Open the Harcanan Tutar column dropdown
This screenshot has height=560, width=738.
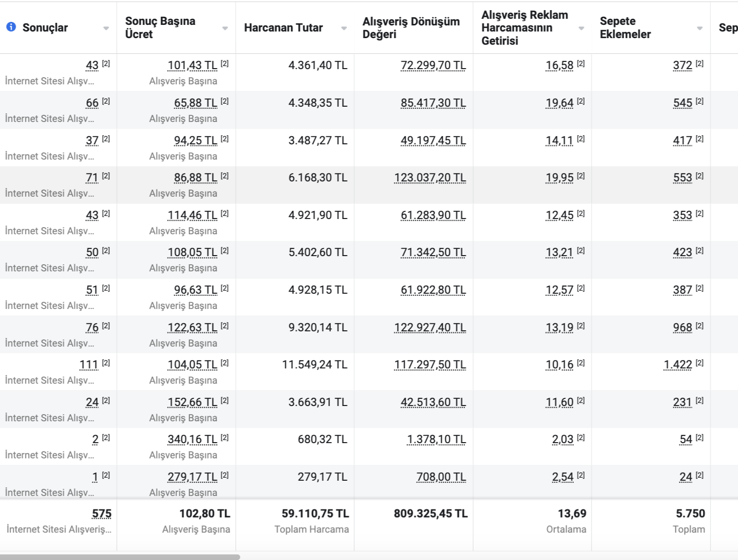pos(344,28)
